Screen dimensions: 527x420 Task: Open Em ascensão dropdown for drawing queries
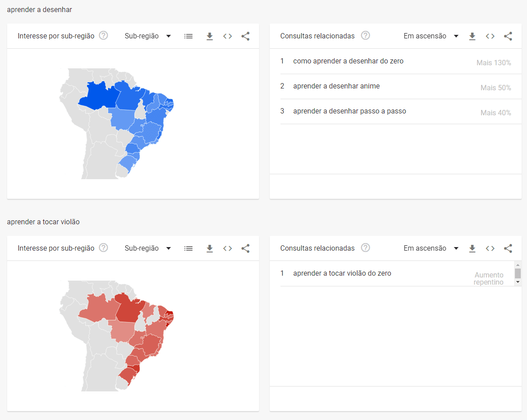coord(431,36)
